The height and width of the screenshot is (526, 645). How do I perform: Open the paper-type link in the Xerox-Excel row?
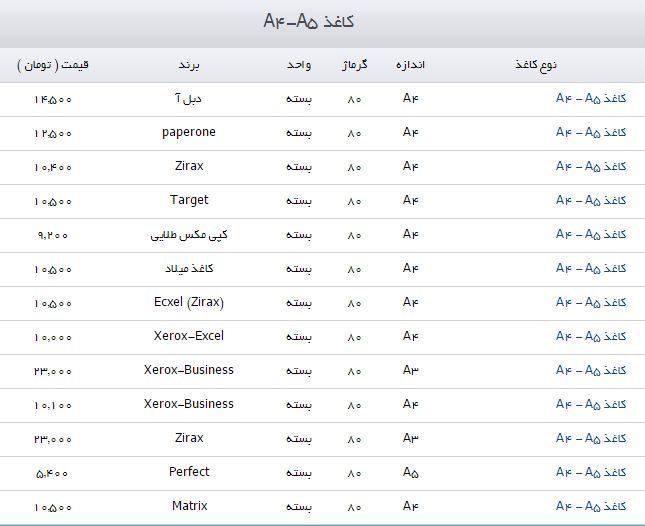click(x=591, y=337)
